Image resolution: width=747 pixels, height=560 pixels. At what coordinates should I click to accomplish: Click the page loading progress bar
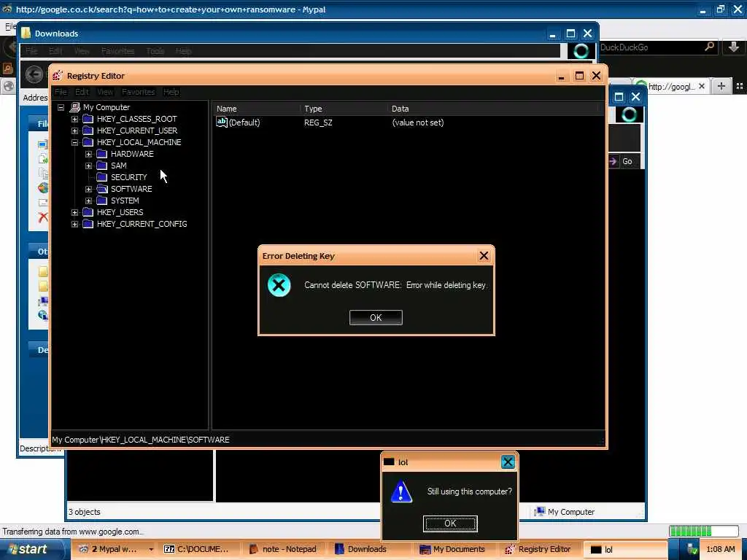[704, 531]
